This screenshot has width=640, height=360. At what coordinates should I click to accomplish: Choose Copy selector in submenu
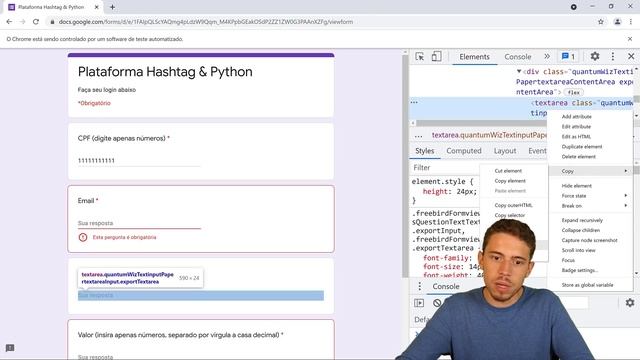point(510,215)
